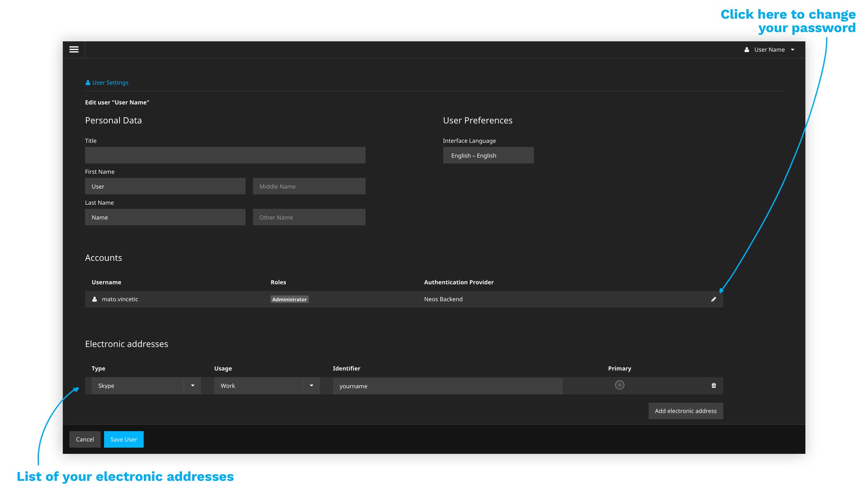Image resolution: width=868 pixels, height=495 pixels.
Task: Click the Roles column header
Action: (278, 282)
